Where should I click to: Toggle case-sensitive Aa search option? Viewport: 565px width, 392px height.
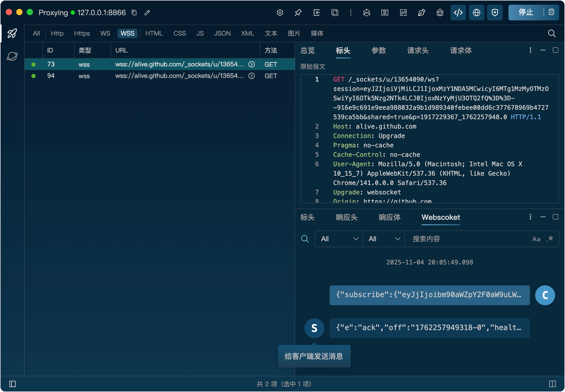coord(536,239)
